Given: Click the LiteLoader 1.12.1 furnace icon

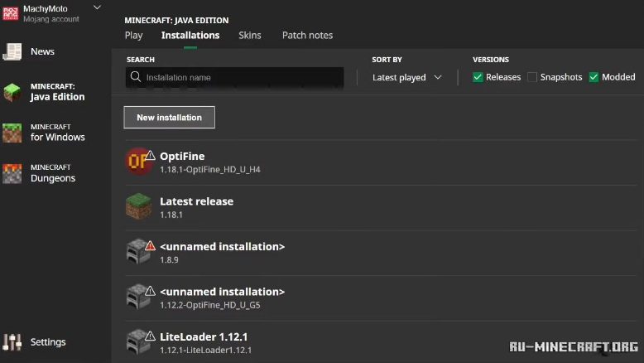Looking at the screenshot, I should click(137, 342).
